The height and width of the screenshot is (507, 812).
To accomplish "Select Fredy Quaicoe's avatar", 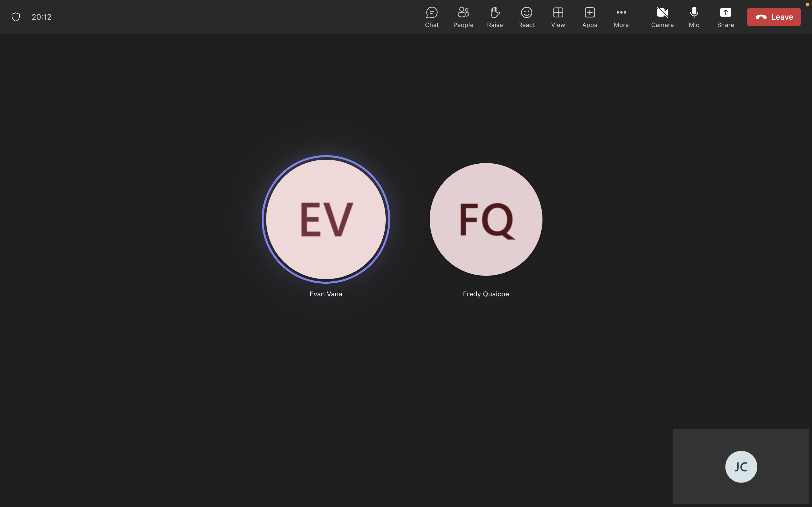I will 486,219.
